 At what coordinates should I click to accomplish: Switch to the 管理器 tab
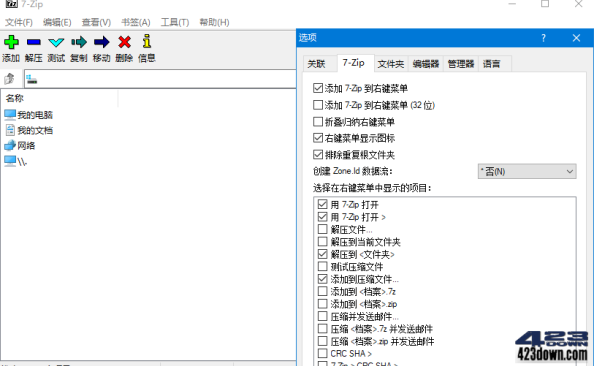(x=461, y=64)
